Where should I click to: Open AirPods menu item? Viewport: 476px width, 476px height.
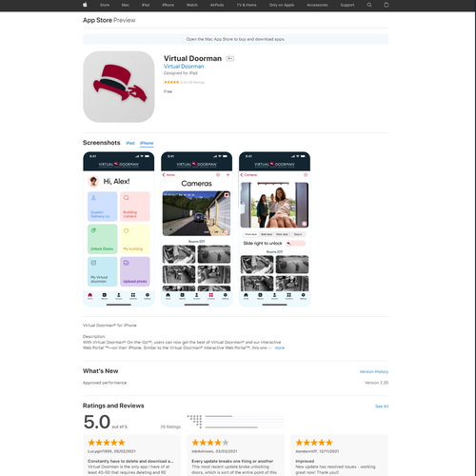(x=217, y=5)
